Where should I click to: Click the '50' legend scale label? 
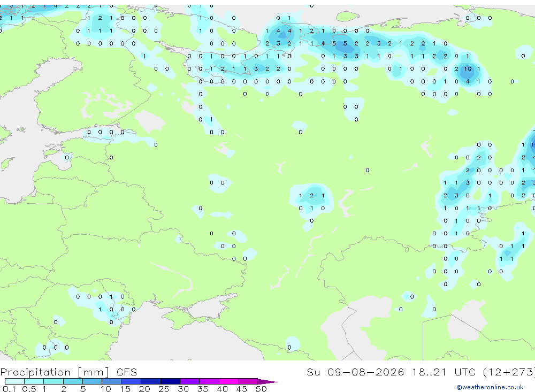pos(261,389)
